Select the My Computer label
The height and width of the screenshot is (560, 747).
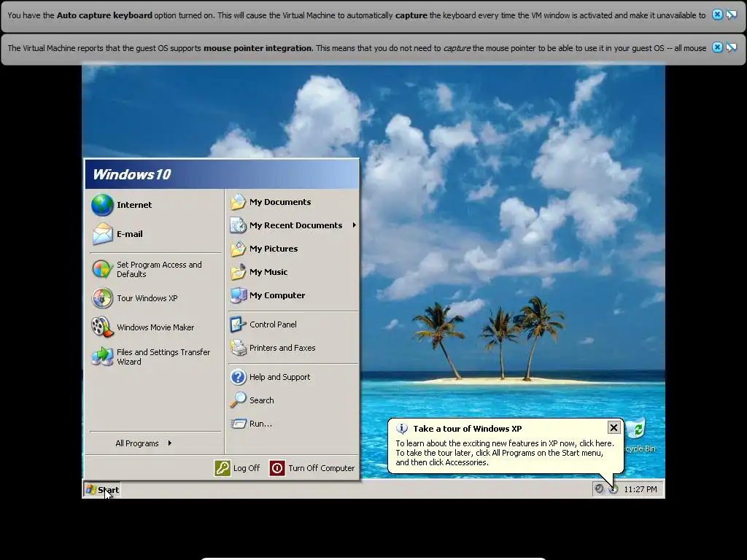pyautogui.click(x=277, y=295)
